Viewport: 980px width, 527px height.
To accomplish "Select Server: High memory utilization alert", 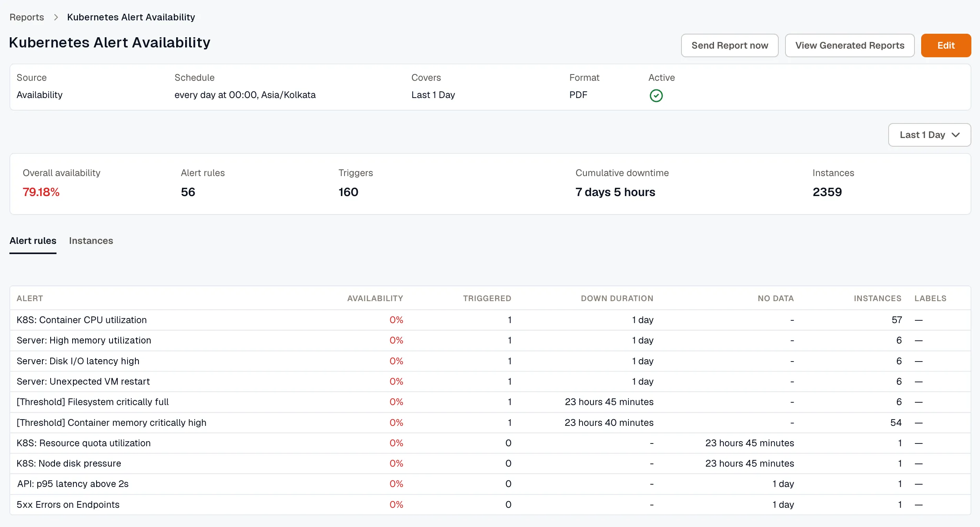I will click(490, 340).
